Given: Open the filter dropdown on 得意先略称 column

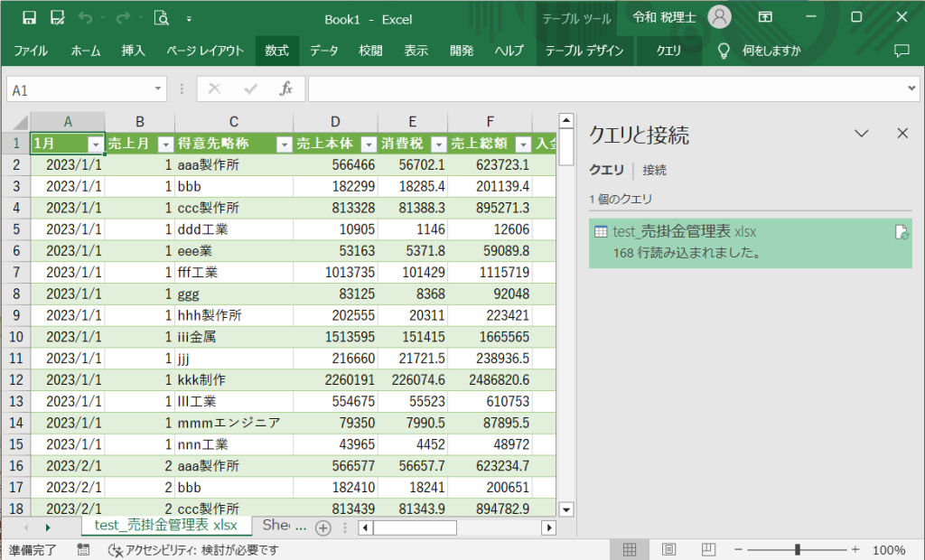Looking at the screenshot, I should (285, 145).
